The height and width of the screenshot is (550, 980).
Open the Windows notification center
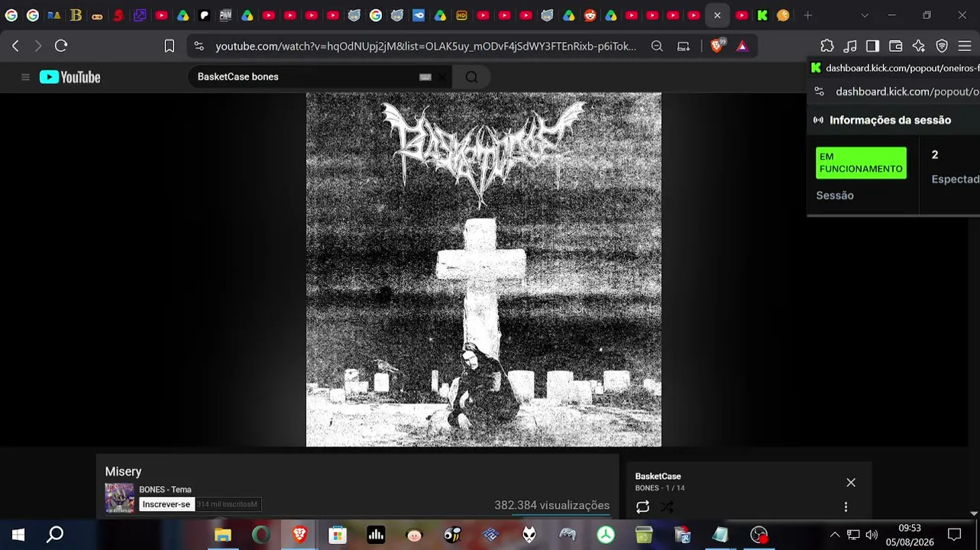coord(954,535)
